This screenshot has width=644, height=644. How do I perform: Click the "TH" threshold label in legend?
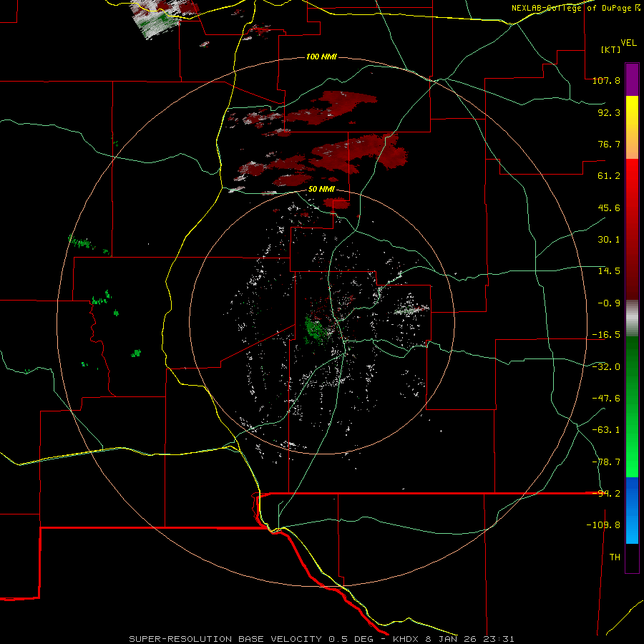coord(615,557)
